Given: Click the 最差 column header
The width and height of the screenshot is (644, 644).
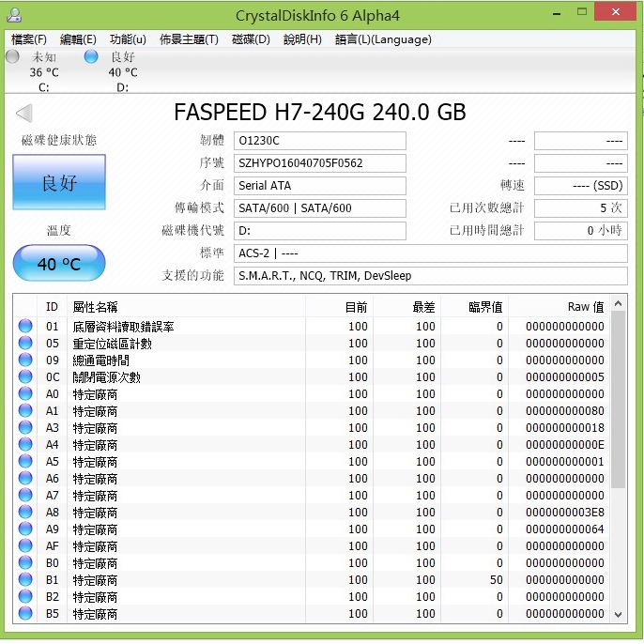Looking at the screenshot, I should tap(407, 306).
